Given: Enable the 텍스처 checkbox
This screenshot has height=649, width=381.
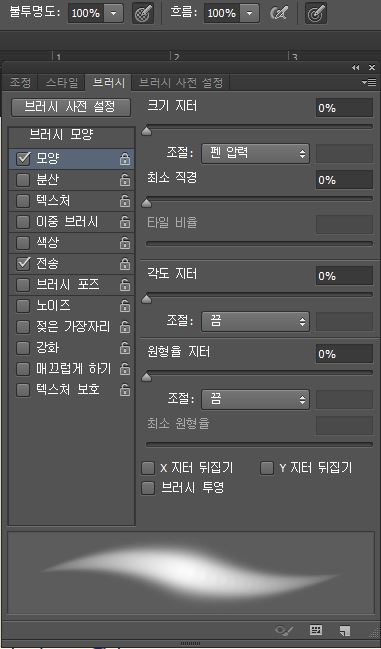Looking at the screenshot, I should click(23, 201).
